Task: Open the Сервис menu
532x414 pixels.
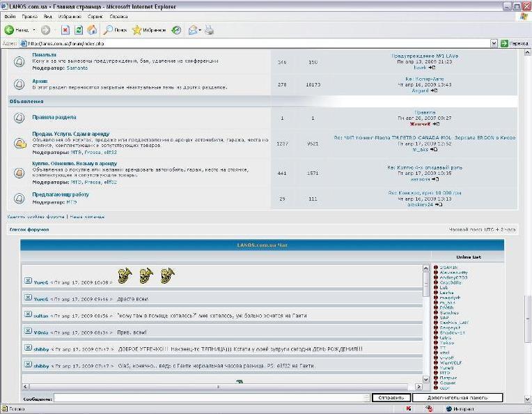Action: pyautogui.click(x=95, y=16)
